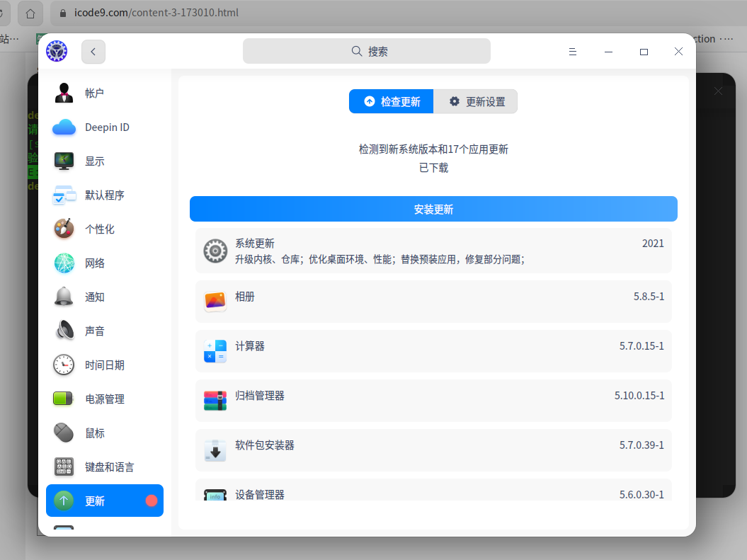Image resolution: width=747 pixels, height=560 pixels.
Task: Click the System Update (系统更新) gear icon
Action: point(215,251)
